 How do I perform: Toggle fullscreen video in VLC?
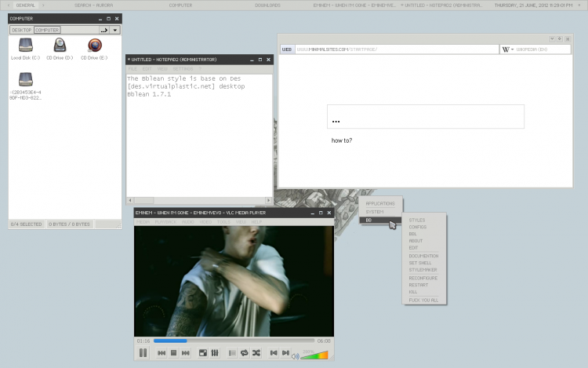203,353
